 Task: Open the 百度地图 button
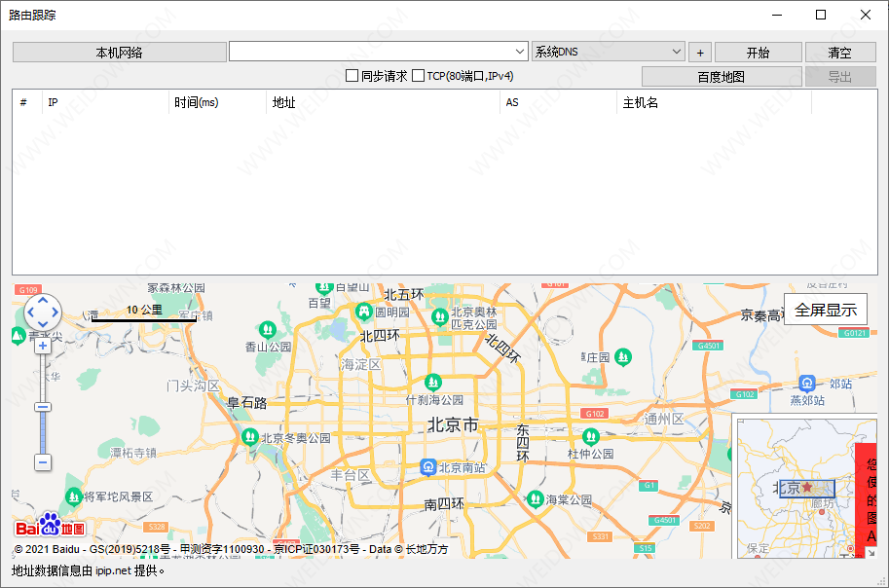pyautogui.click(x=722, y=77)
